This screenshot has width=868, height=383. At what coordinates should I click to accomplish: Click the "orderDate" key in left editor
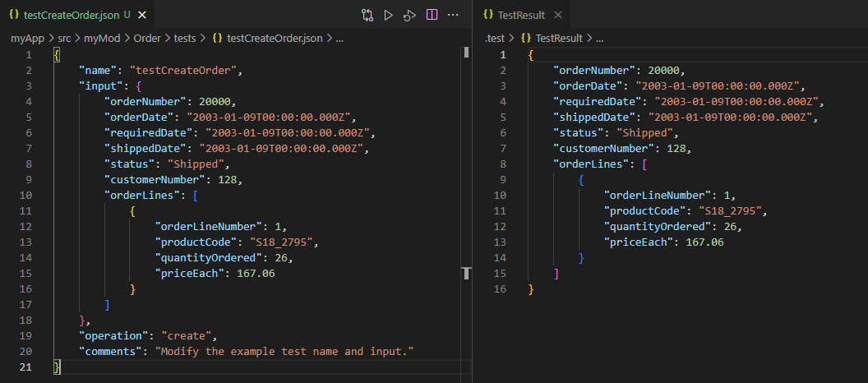(140, 118)
